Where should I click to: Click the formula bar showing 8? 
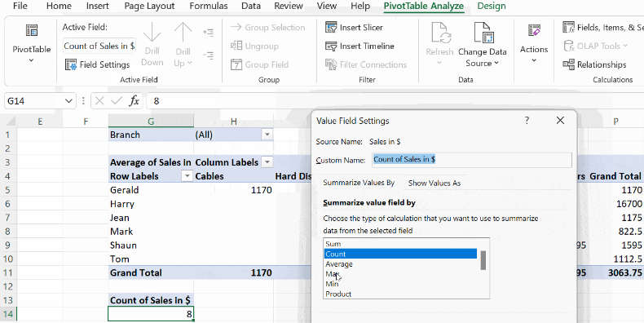[x=395, y=100]
